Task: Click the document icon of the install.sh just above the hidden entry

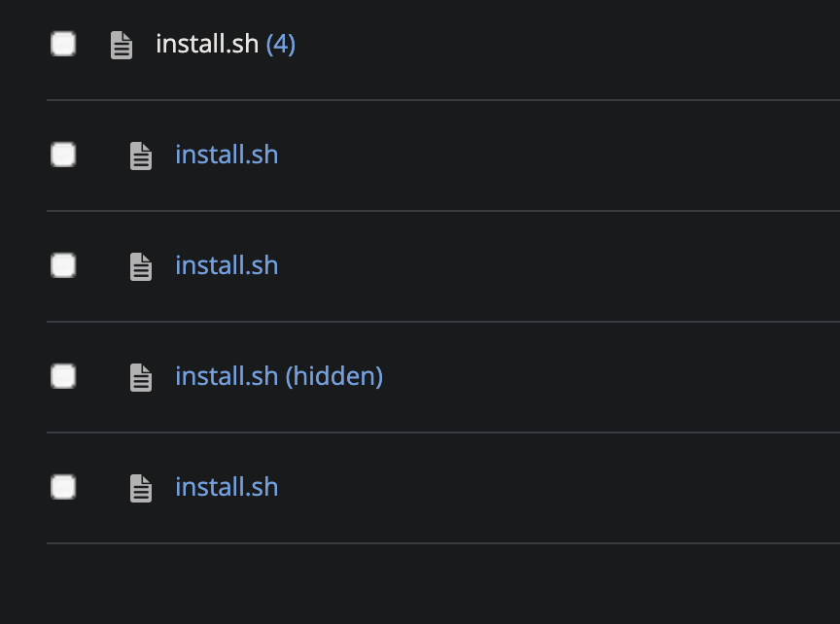Action: [141, 266]
